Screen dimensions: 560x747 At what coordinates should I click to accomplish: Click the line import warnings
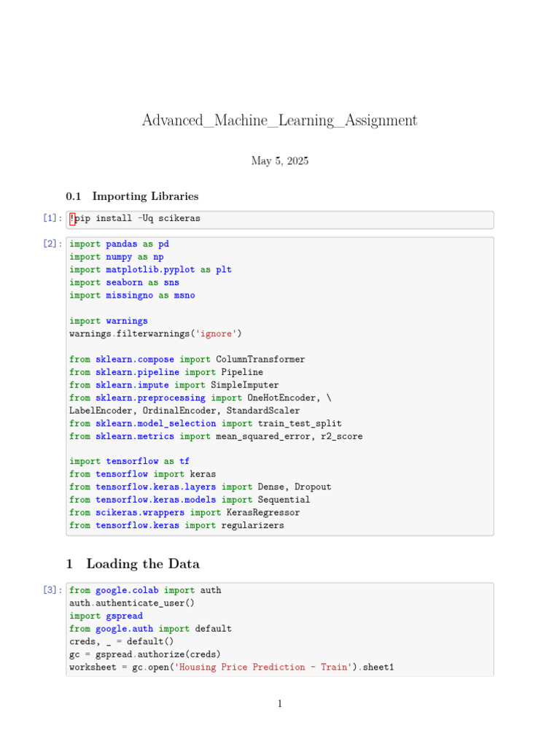click(109, 321)
